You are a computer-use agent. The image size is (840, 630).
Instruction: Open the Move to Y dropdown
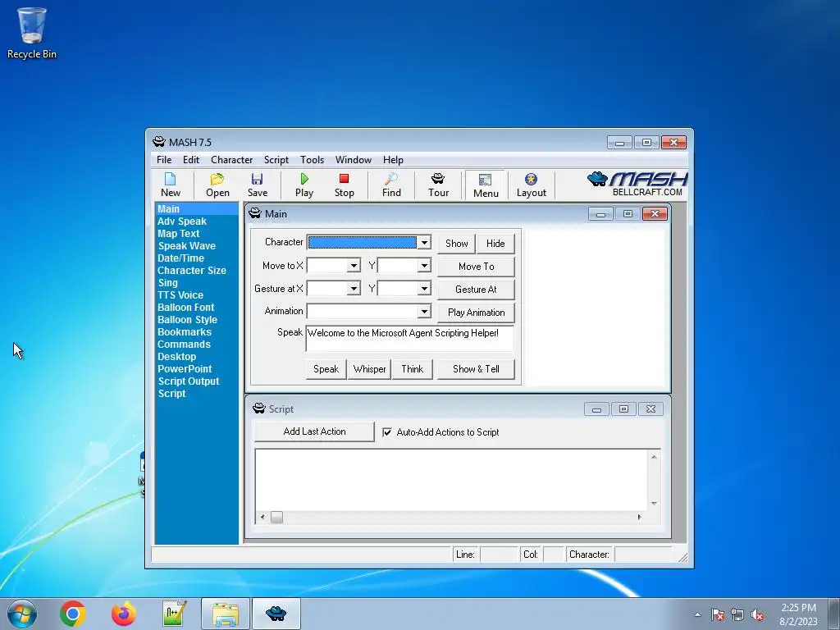coord(424,265)
